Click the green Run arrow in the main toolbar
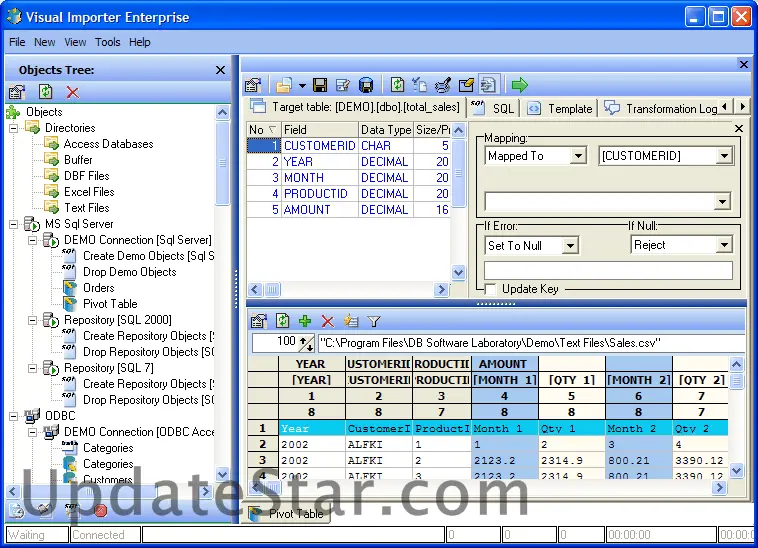Viewport: 758px width, 548px height. click(x=519, y=85)
